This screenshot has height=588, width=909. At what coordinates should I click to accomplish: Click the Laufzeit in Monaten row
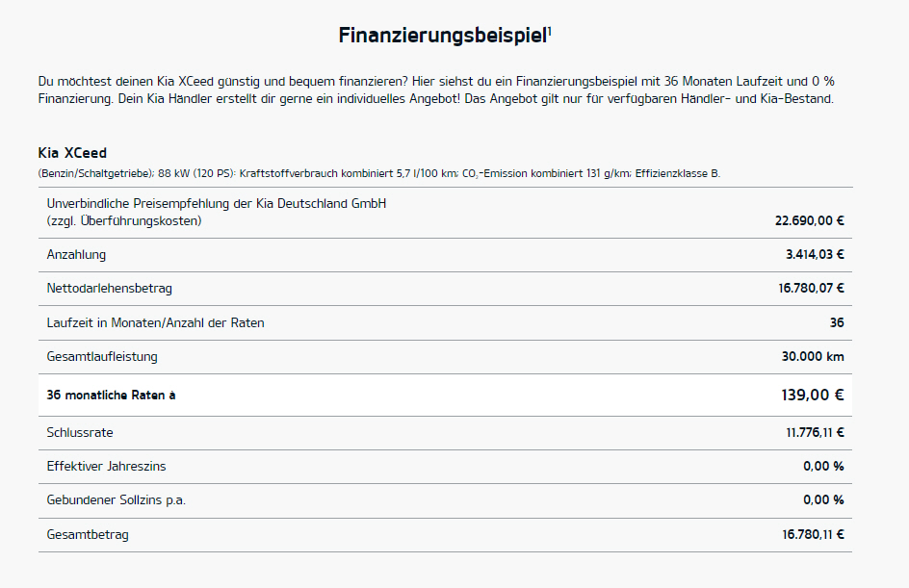pyautogui.click(x=445, y=322)
